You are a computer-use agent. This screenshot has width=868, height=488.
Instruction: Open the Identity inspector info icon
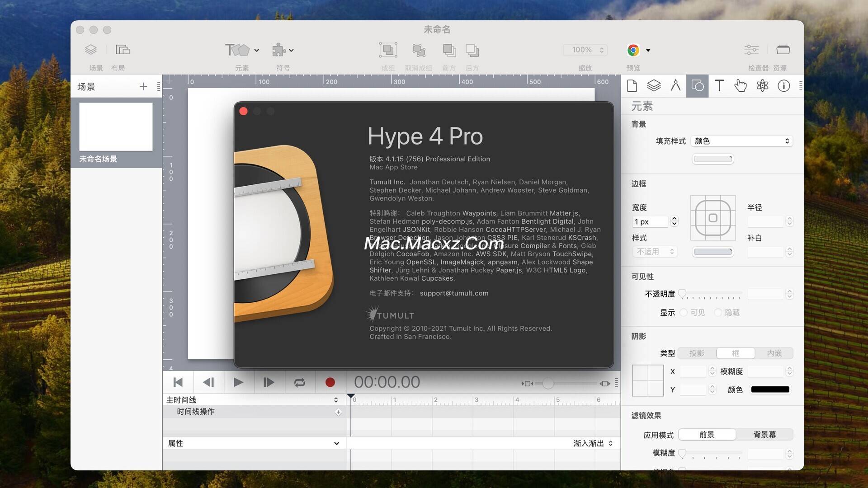[783, 85]
